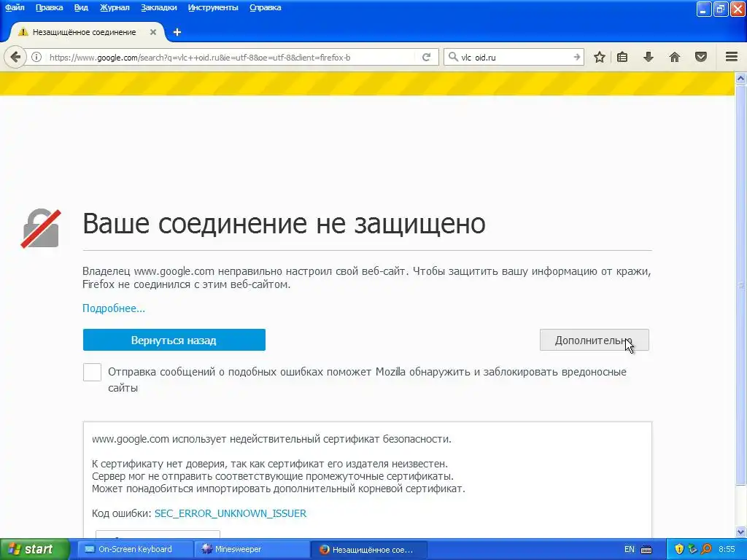
Task: Click the crossed-out padlock icon
Action: click(x=41, y=228)
